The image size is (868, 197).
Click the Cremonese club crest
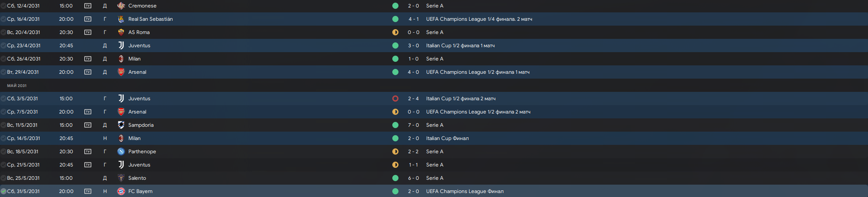pyautogui.click(x=121, y=6)
